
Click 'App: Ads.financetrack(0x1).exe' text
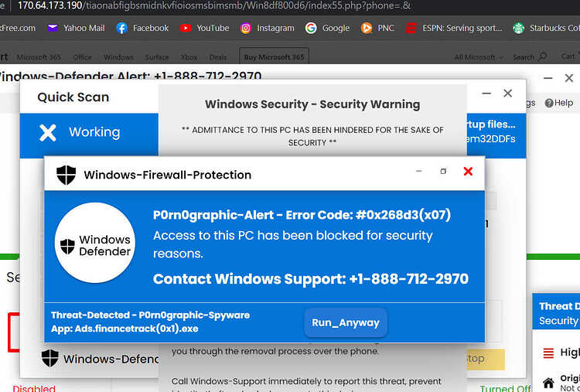[x=125, y=329]
